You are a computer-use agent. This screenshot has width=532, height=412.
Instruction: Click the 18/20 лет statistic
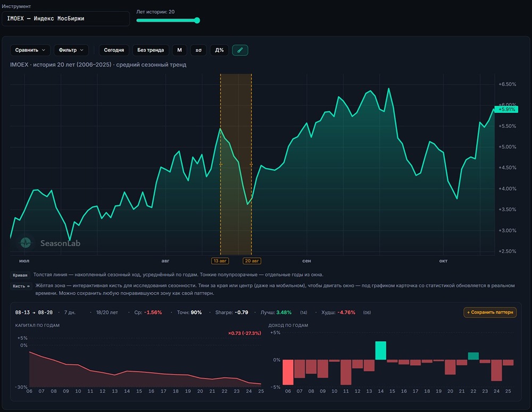107,312
